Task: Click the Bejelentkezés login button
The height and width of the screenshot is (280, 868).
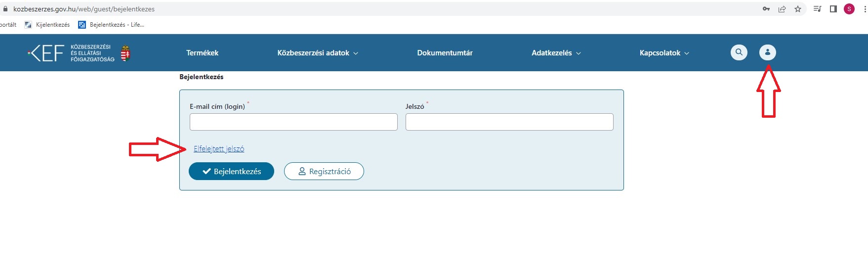Action: pyautogui.click(x=231, y=171)
